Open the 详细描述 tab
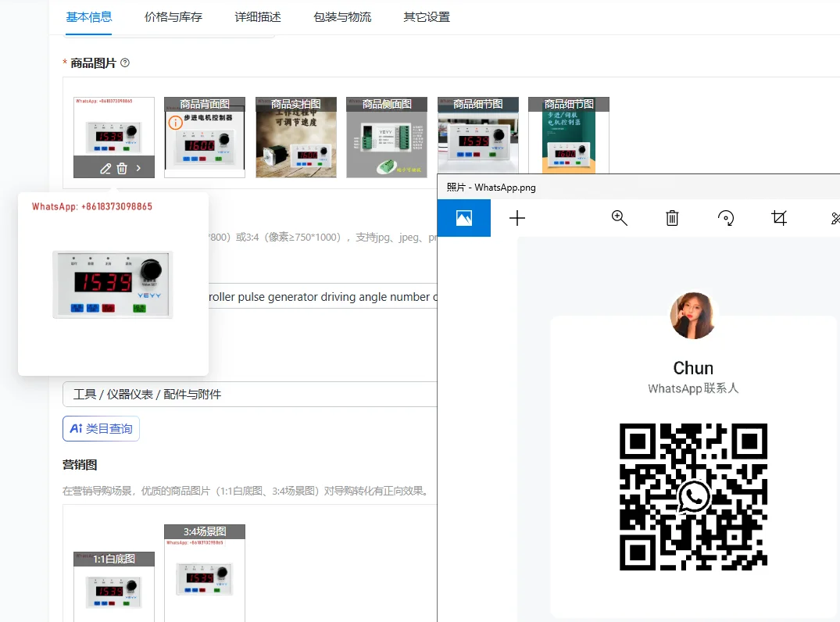Screen dimensions: 840x622 point(258,17)
